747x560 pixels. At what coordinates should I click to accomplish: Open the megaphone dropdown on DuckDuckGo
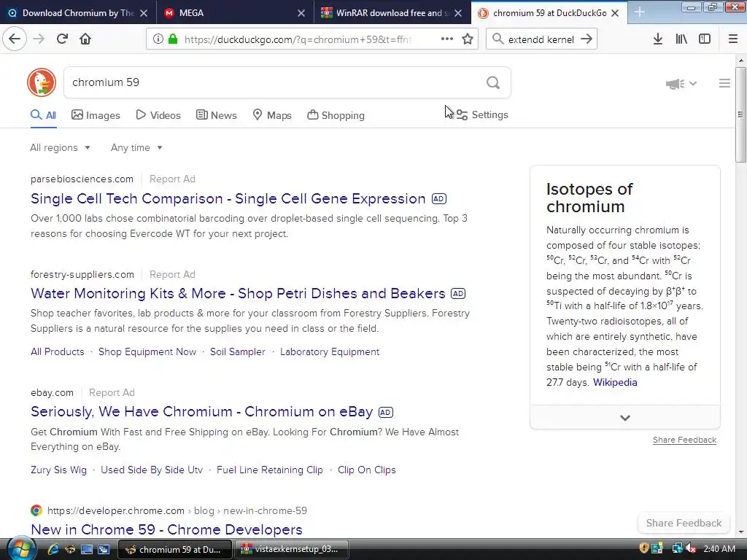tap(681, 84)
